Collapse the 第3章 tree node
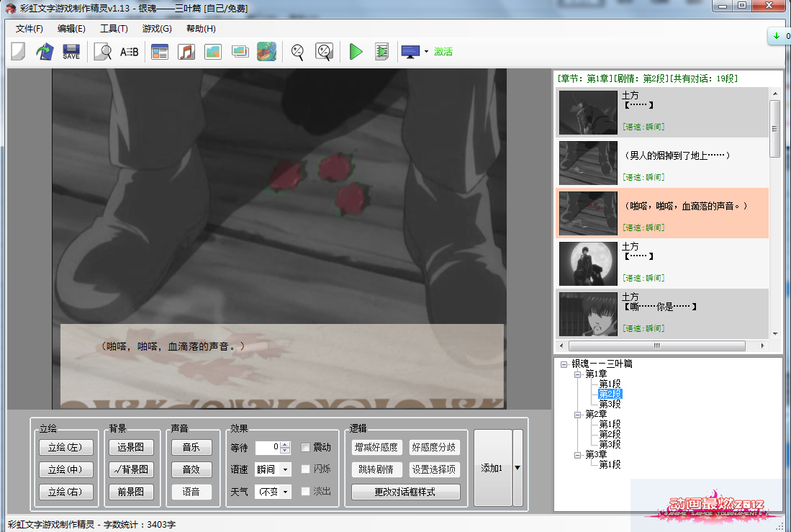Image resolution: width=791 pixels, height=532 pixels. pos(578,455)
